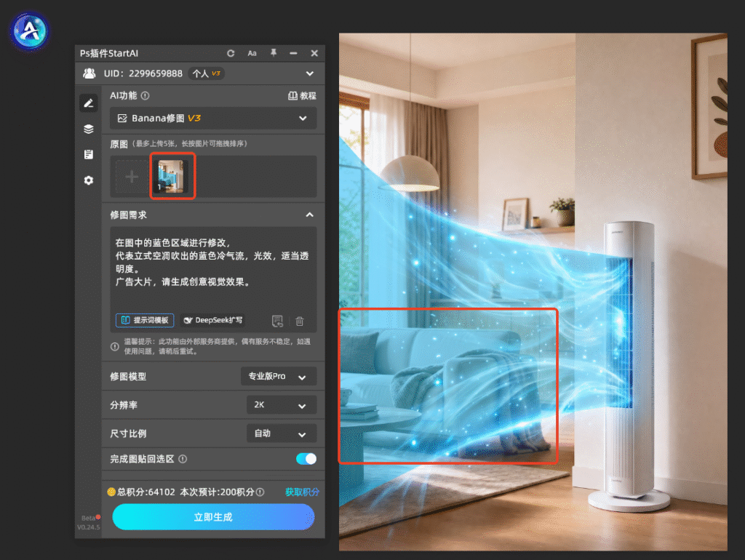Screen dimensions: 745x560
Task: Select the uploaded source image thumbnail
Action: pos(172,176)
